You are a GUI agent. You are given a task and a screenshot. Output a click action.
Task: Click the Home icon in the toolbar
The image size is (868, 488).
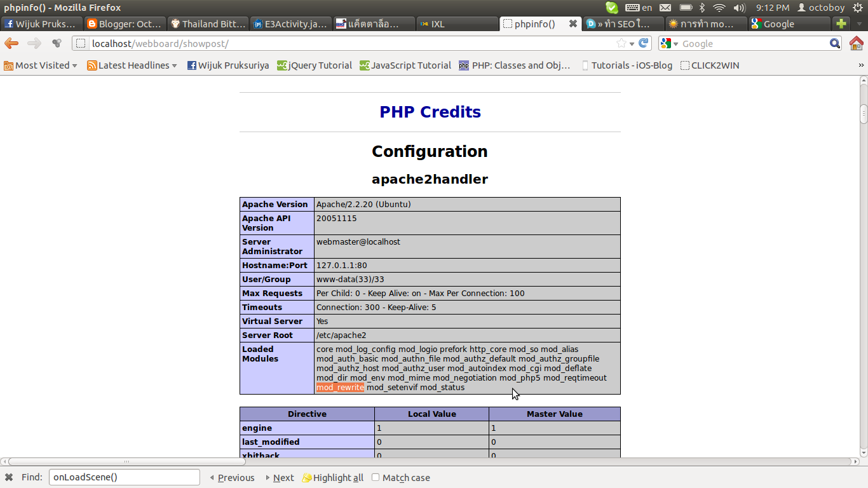click(x=856, y=43)
